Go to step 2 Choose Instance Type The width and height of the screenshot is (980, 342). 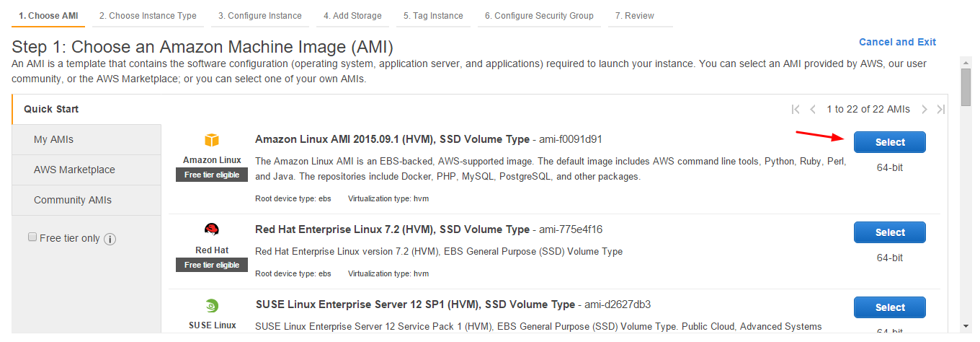coord(148,15)
